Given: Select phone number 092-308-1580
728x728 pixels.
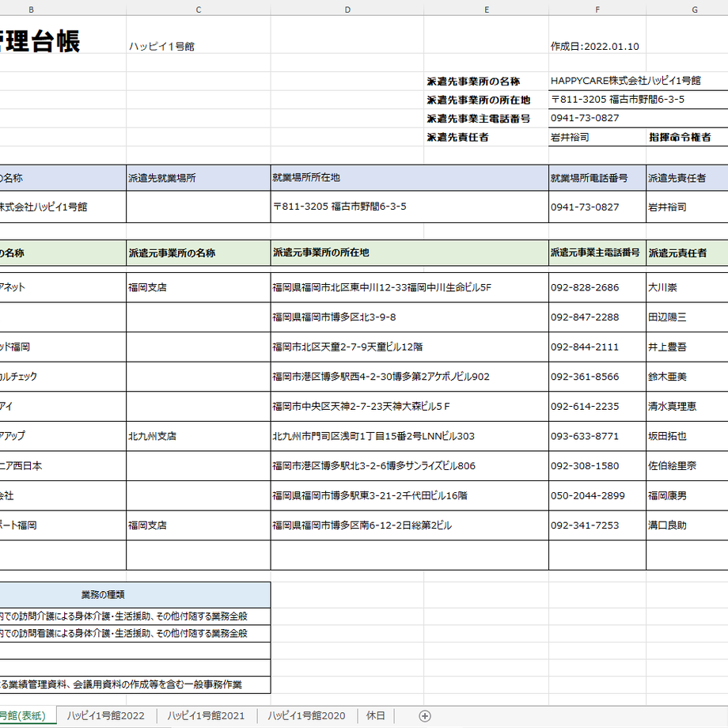Looking at the screenshot, I should point(597,465).
